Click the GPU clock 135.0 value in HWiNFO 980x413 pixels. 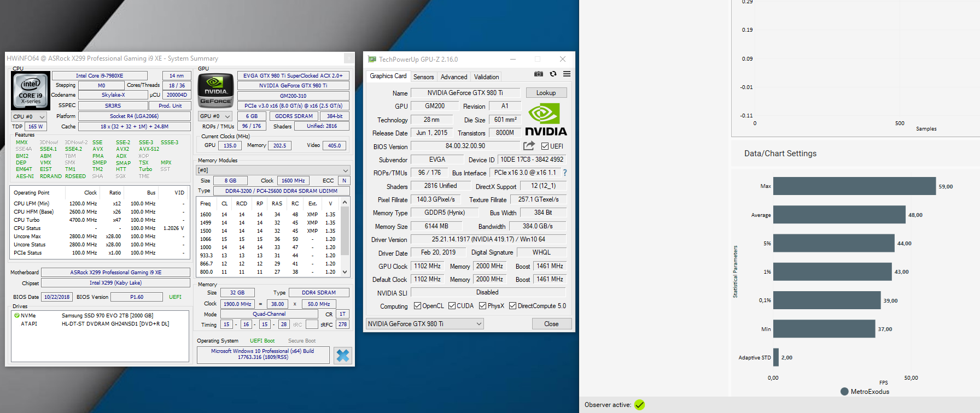(230, 146)
